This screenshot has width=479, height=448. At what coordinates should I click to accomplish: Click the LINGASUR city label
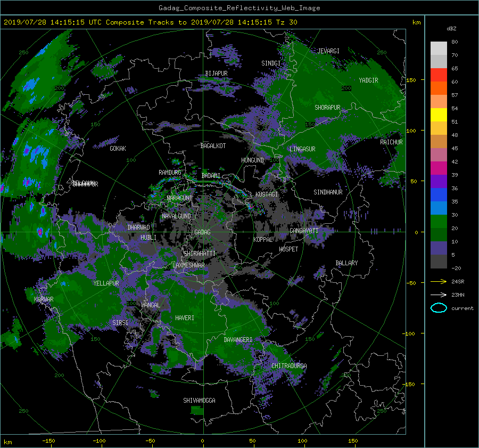[302, 149]
